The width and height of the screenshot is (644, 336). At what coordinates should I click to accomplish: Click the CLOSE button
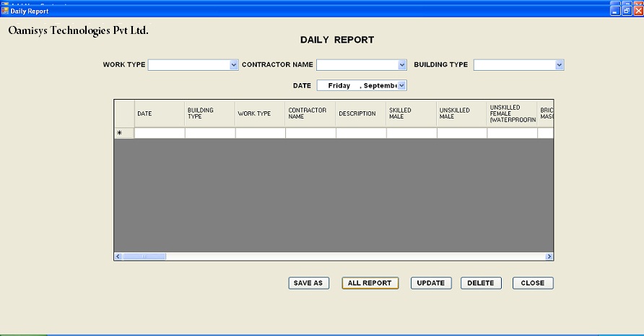point(533,283)
